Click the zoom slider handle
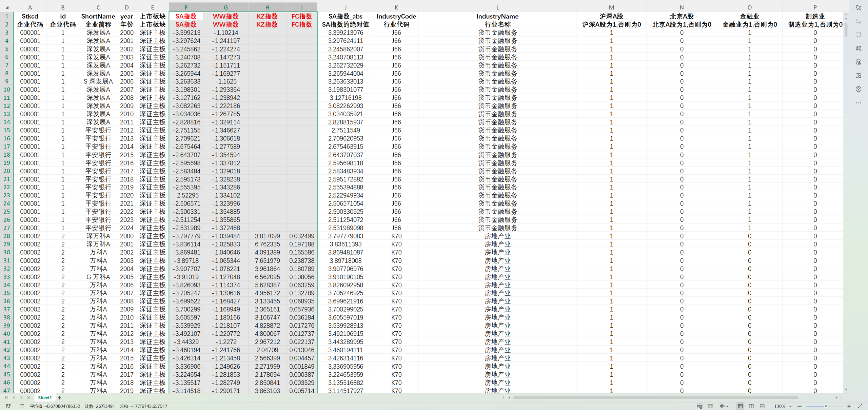Image resolution: width=868 pixels, height=410 pixels. point(826,406)
